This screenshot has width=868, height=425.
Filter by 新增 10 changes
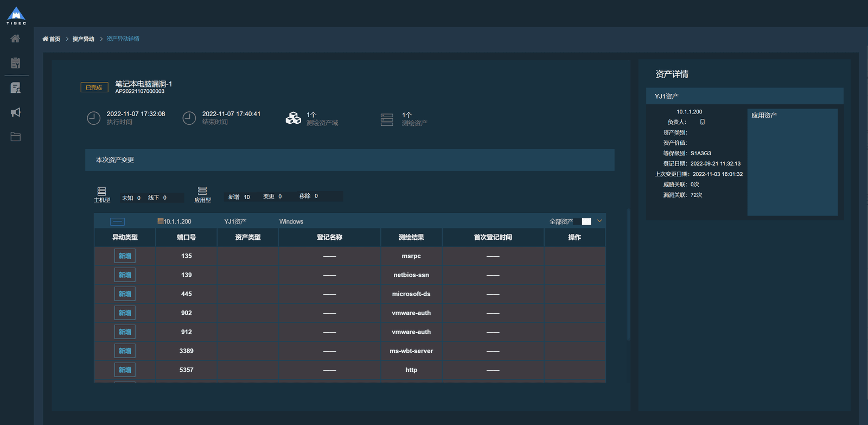239,197
